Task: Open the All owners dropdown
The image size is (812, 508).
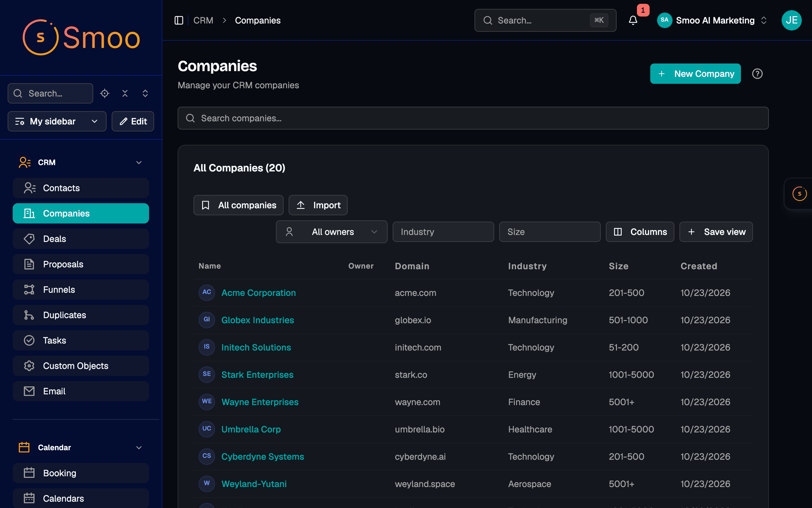Action: pyautogui.click(x=331, y=232)
